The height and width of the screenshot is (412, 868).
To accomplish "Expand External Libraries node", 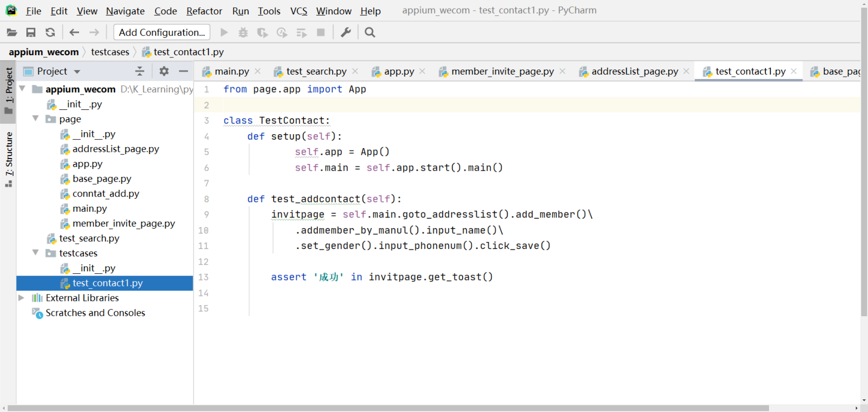I will point(21,298).
